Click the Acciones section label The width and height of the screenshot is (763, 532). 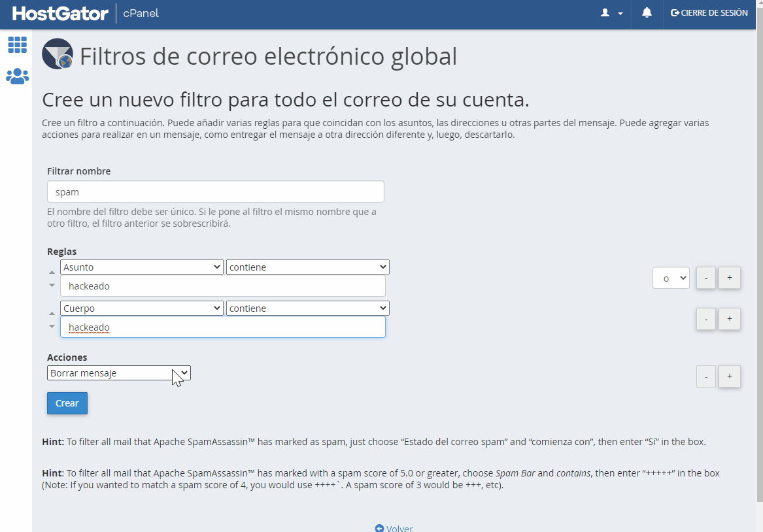tap(67, 357)
